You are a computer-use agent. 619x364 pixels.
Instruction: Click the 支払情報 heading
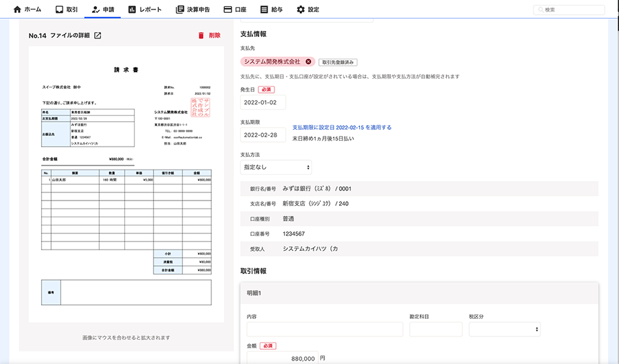tap(254, 34)
